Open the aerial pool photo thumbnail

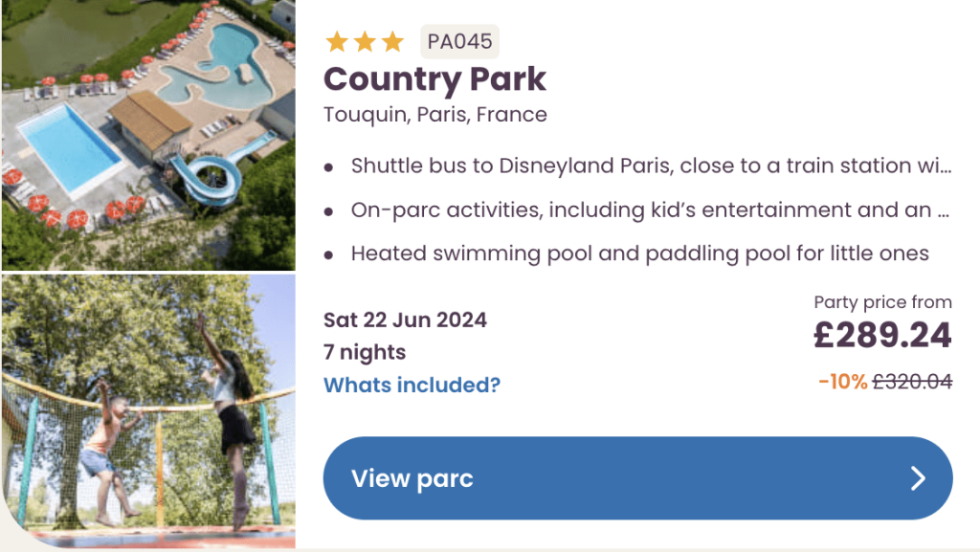(148, 134)
